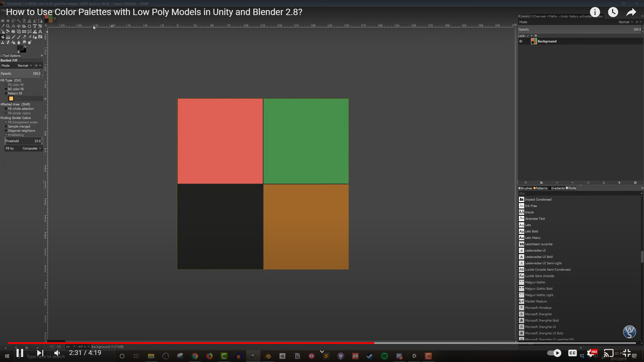Select the Zoom magnifier tool
This screenshot has height=362, width=644.
point(8,26)
